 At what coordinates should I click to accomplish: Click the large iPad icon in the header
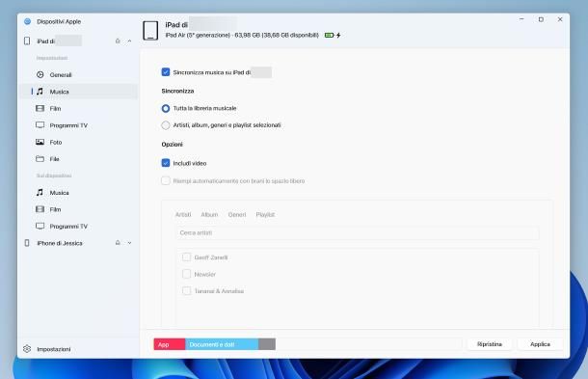point(150,31)
